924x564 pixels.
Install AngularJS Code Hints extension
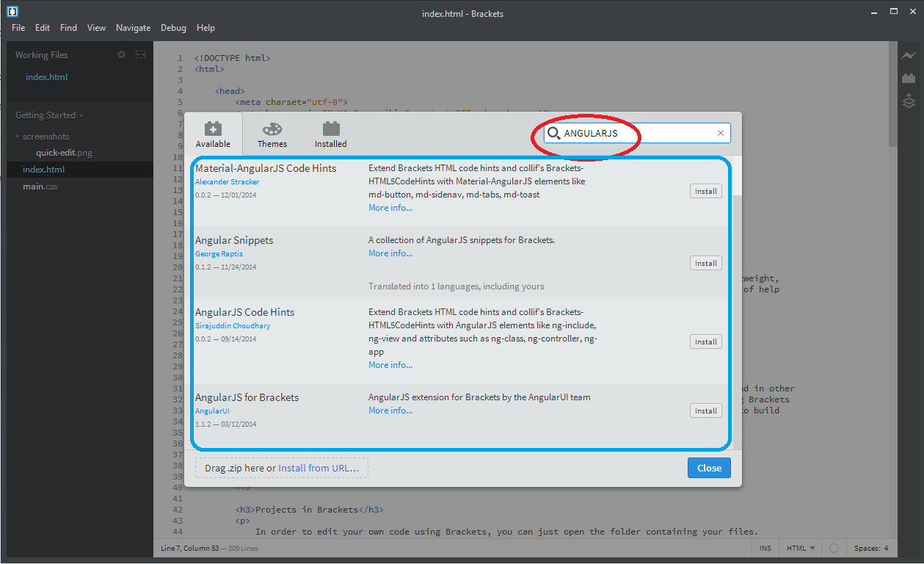point(706,341)
